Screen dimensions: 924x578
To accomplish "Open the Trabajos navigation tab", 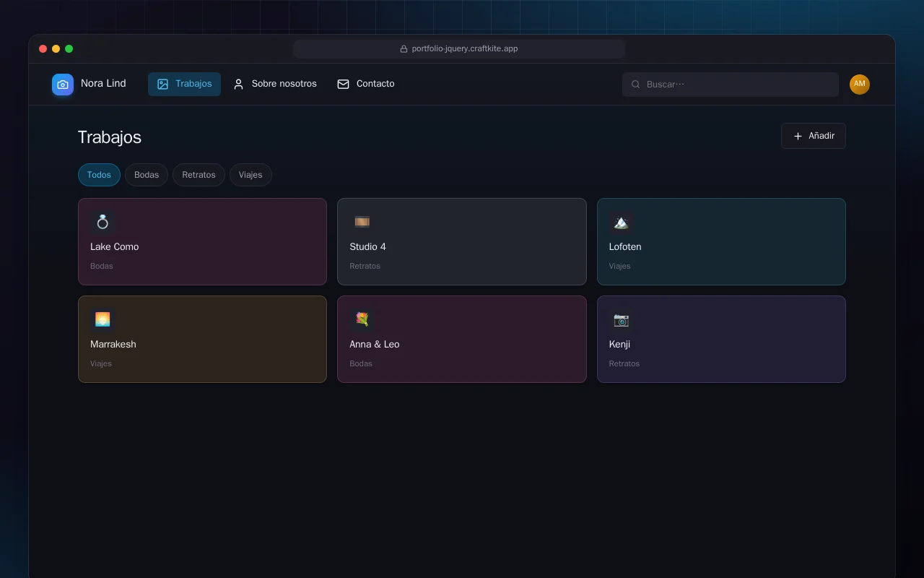I will point(184,84).
